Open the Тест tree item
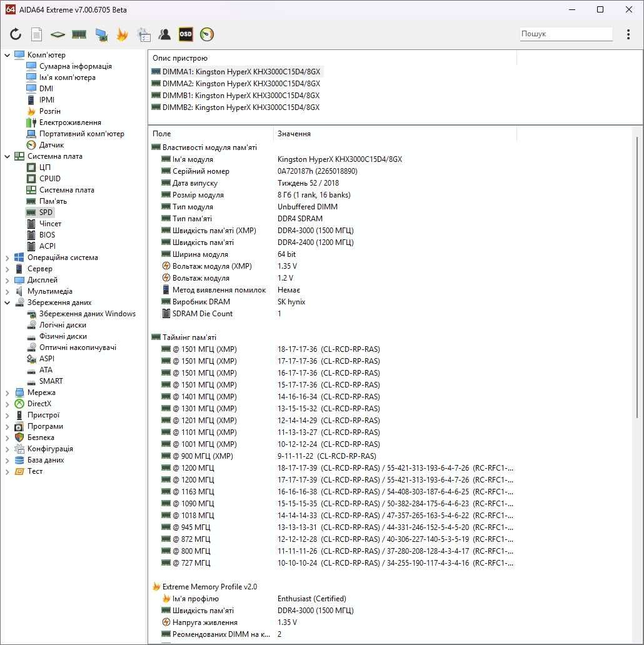Image resolution: width=644 pixels, height=645 pixels. [x=35, y=471]
